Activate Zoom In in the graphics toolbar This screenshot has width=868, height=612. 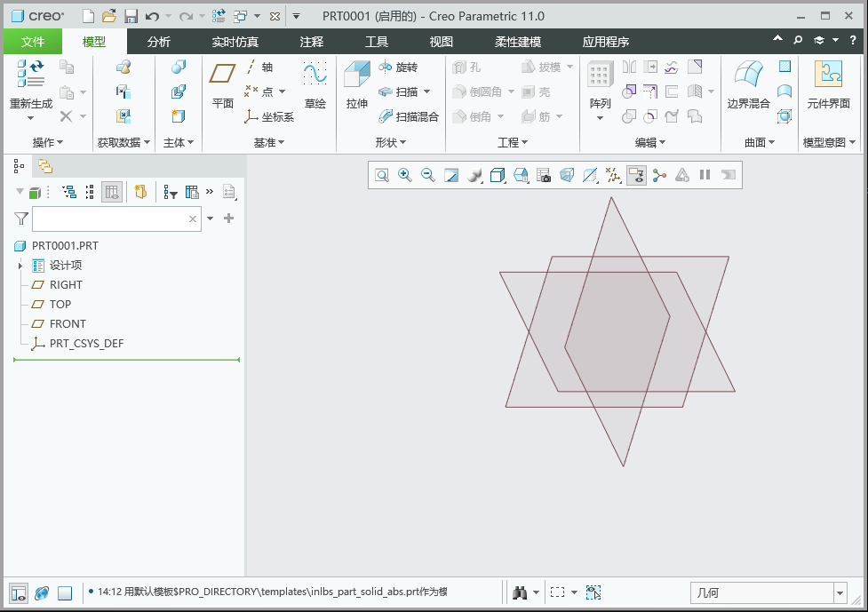404,175
